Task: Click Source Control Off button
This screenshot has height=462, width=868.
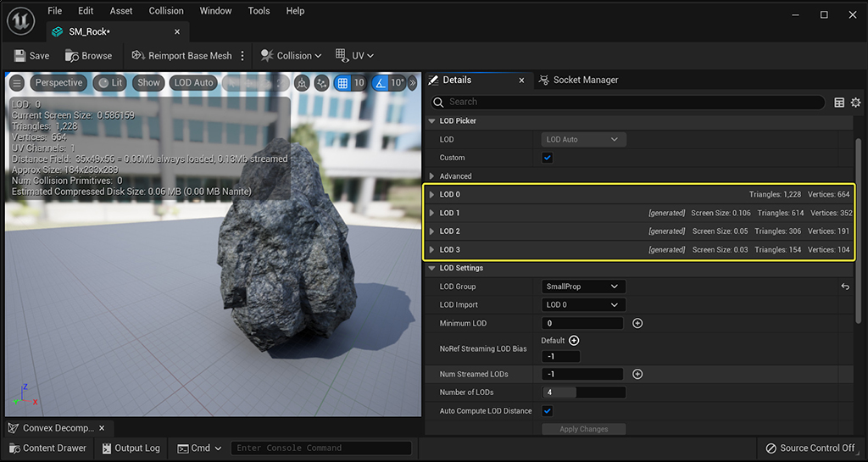Action: [810, 448]
